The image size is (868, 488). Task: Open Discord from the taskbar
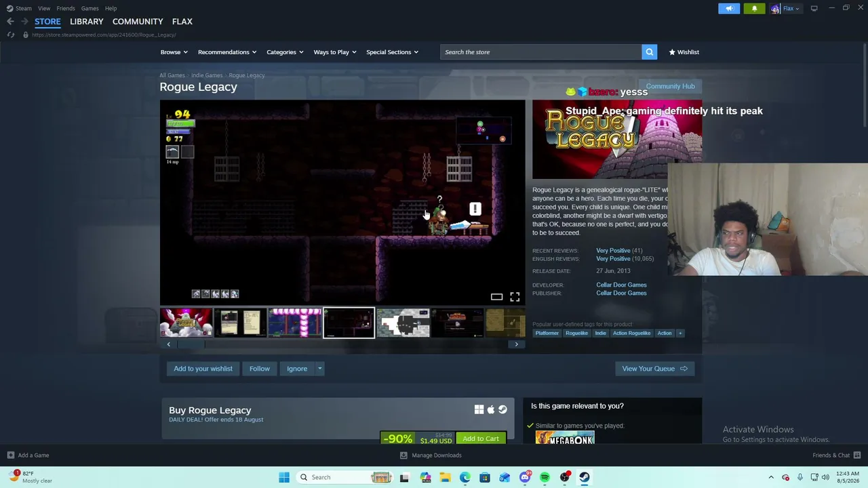[x=525, y=477]
